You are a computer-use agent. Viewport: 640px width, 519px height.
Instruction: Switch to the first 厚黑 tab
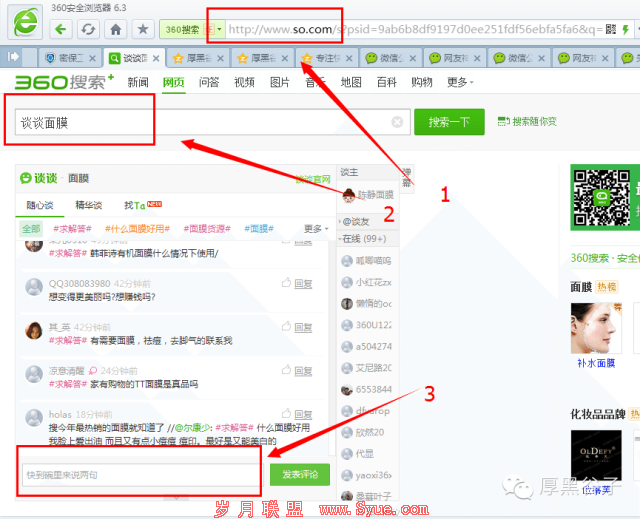(x=198, y=58)
